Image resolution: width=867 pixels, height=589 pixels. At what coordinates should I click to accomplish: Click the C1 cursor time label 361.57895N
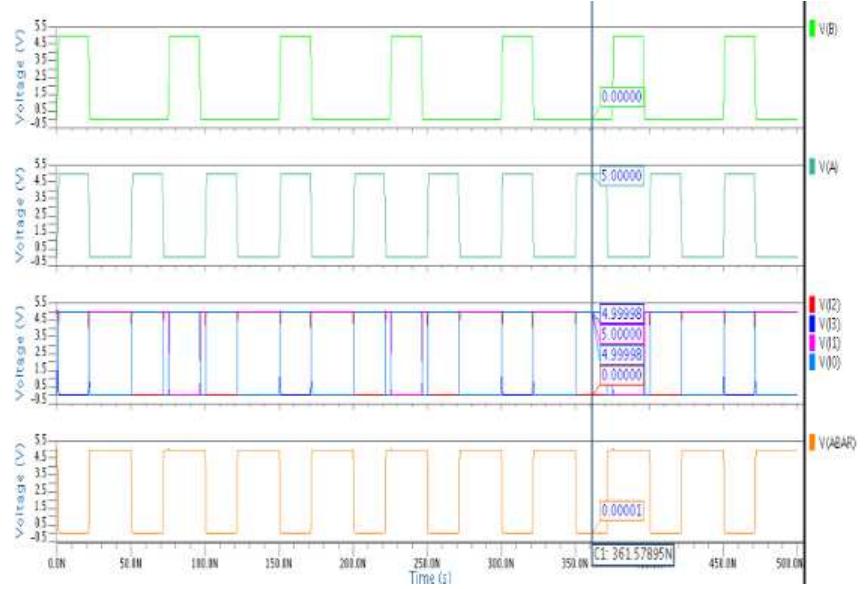pos(634,553)
